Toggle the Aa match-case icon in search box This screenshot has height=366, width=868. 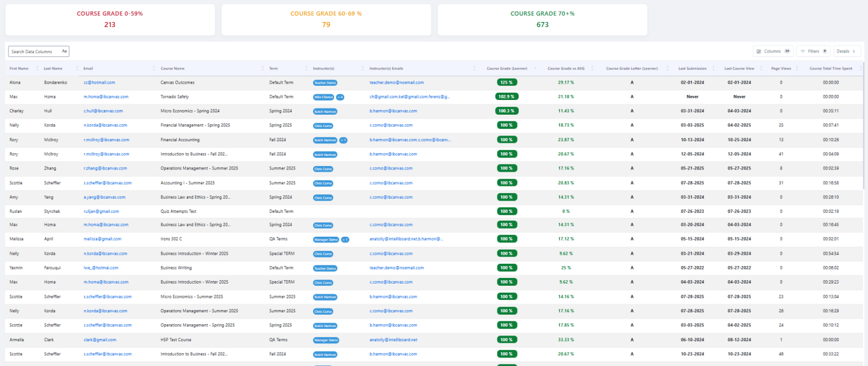point(64,51)
